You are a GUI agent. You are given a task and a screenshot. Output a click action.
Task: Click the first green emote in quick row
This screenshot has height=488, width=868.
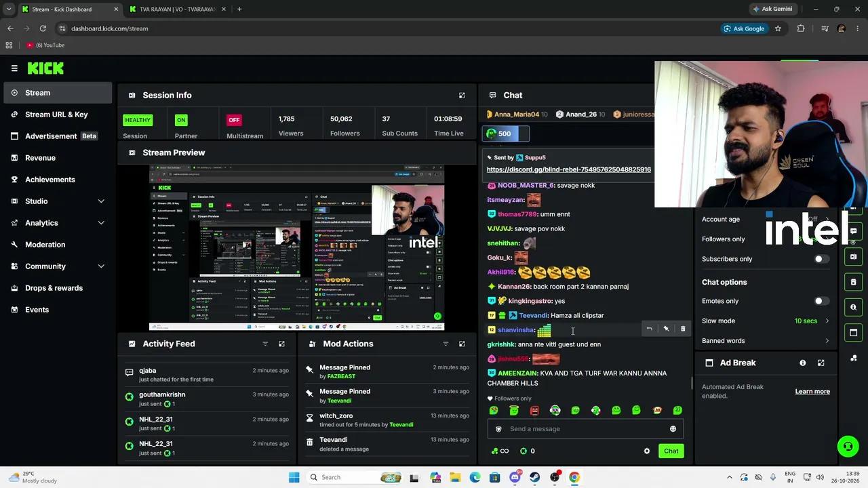pos(494,411)
